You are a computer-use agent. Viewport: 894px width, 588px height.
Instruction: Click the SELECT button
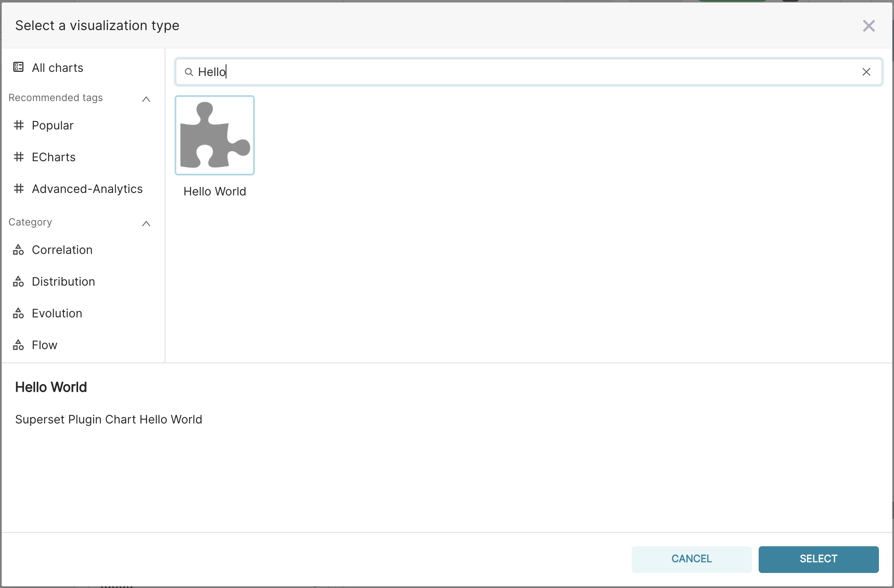coord(818,559)
